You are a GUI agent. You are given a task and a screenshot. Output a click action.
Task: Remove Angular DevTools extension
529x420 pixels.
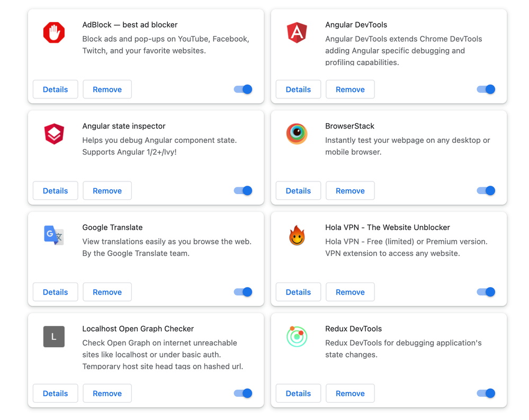pos(350,89)
